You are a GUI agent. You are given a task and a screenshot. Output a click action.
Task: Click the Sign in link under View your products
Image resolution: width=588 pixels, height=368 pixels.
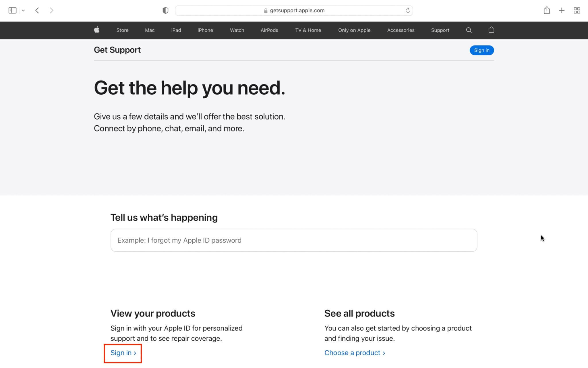123,353
